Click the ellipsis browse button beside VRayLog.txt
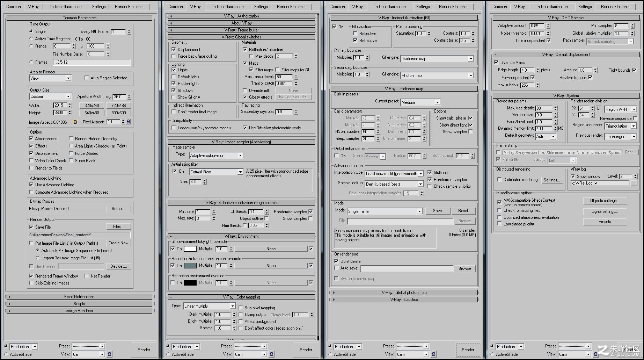Viewport: 644px width, 360px height. [x=634, y=183]
